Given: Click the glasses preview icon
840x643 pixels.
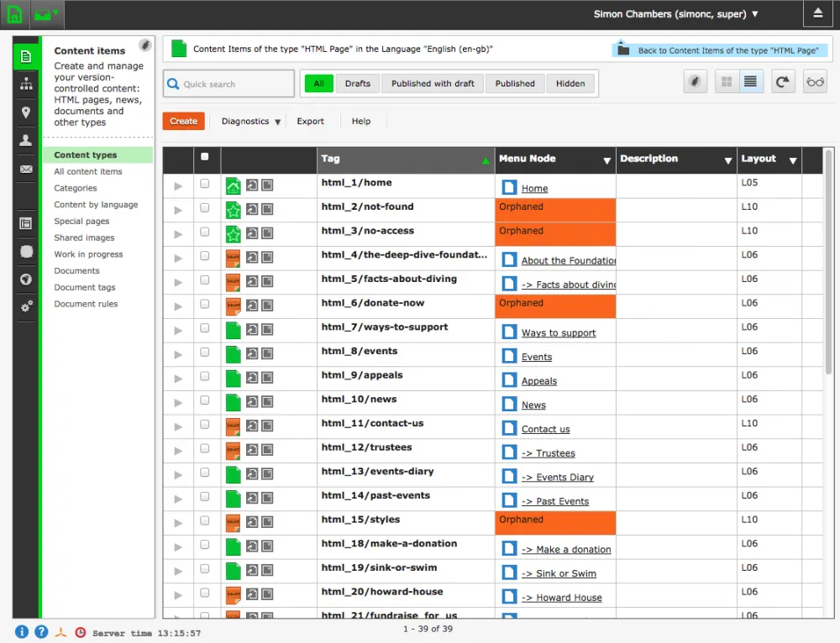Looking at the screenshot, I should pos(815,82).
